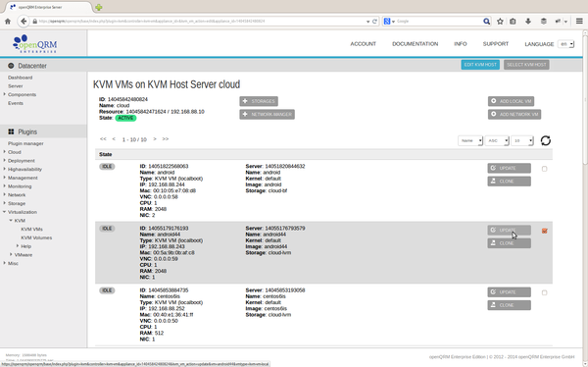The image size is (588, 367).
Task: Open the ASC sort order dropdown
Action: point(497,141)
